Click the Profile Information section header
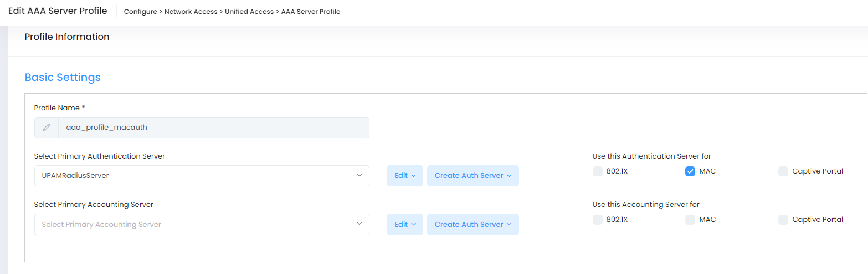 coord(67,37)
